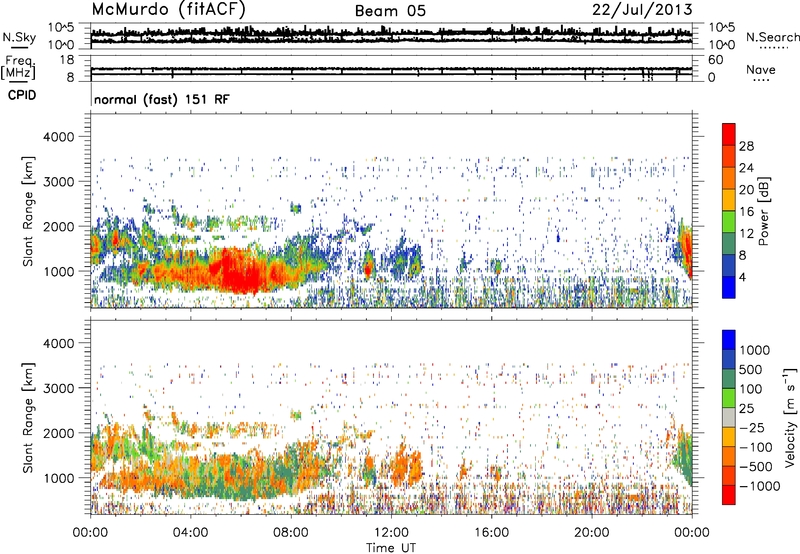Select the 18 tick on frequency axis

pyautogui.click(x=67, y=60)
